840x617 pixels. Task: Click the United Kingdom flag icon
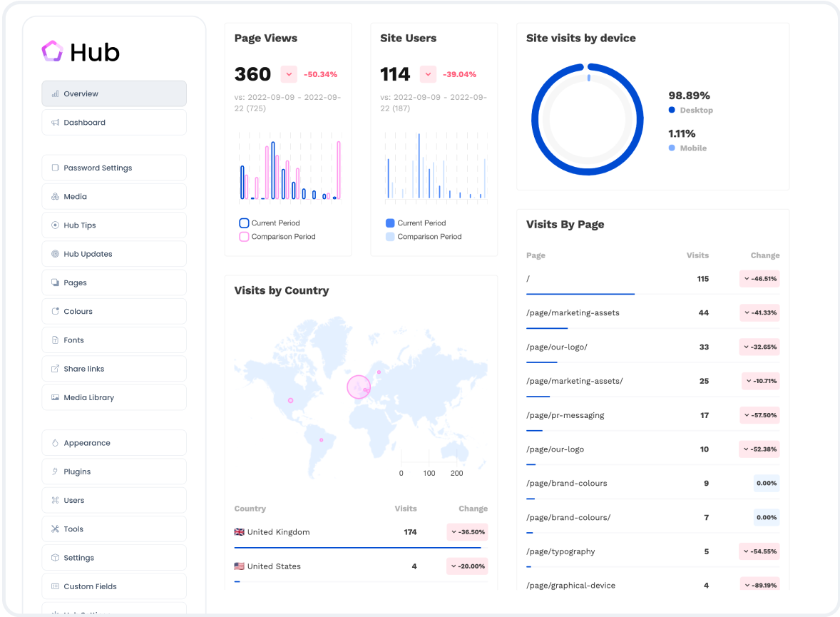tap(240, 532)
